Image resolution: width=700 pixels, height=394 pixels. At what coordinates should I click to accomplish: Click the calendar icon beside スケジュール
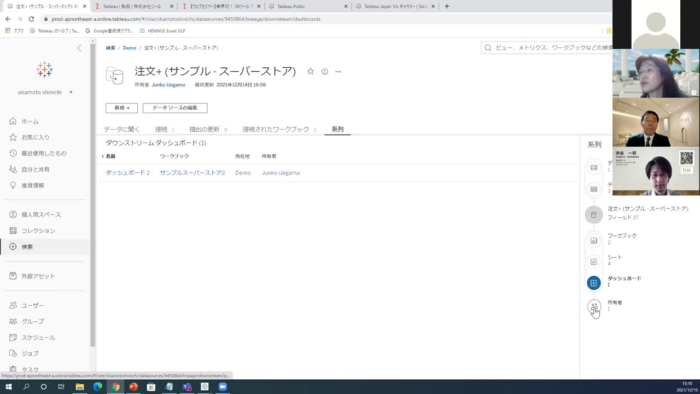click(x=13, y=337)
